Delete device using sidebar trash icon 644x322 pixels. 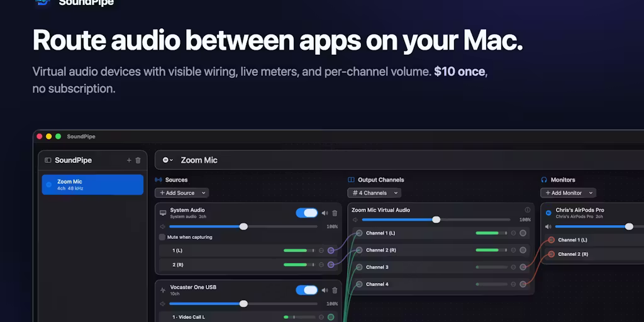(x=138, y=160)
